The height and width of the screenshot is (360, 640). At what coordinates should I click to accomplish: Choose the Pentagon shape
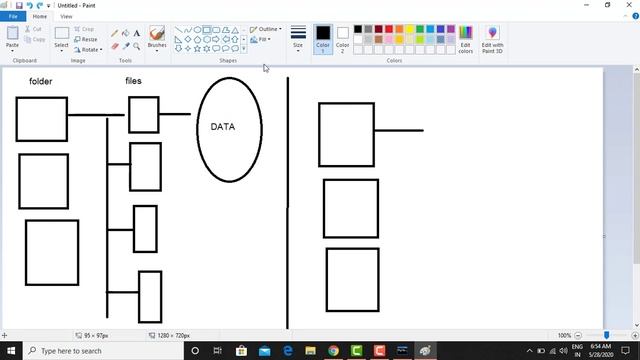point(197,40)
